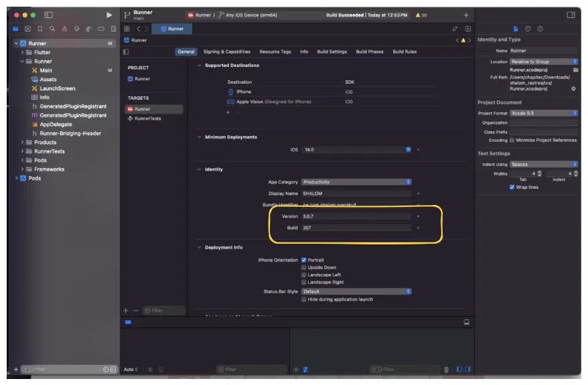Open the Find navigator magnifier icon
This screenshot has width=588, height=385.
tap(52, 29)
